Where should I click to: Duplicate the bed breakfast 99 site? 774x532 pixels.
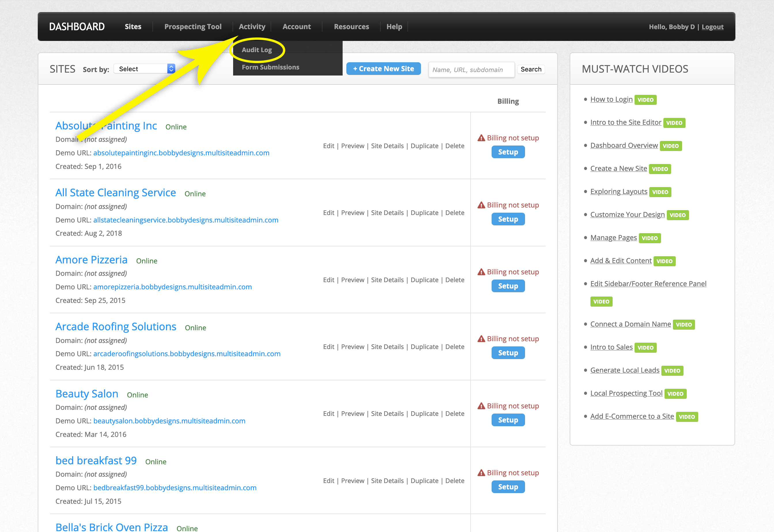click(424, 481)
